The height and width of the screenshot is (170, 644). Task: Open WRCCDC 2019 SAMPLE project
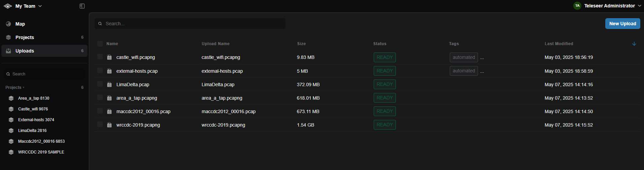click(x=41, y=152)
